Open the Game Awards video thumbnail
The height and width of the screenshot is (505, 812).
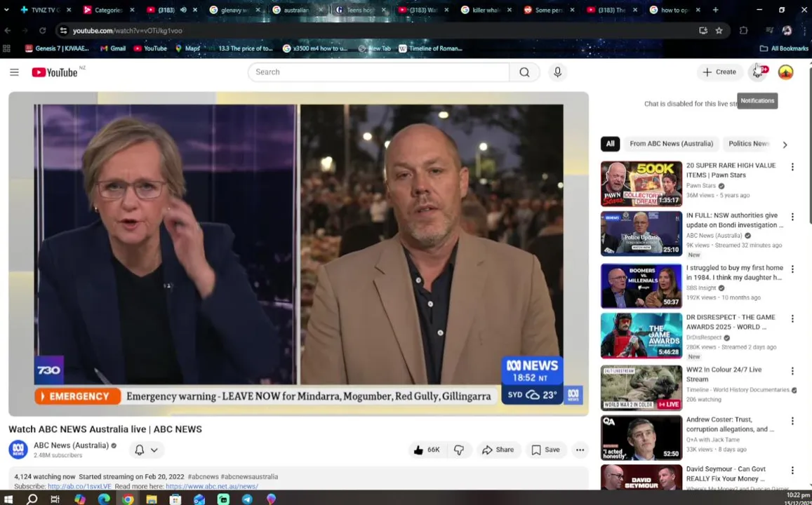pos(641,336)
